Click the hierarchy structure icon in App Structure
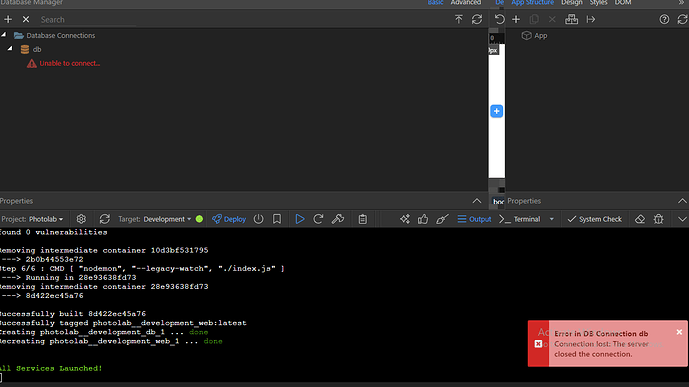689x387 pixels. pyautogui.click(x=571, y=19)
